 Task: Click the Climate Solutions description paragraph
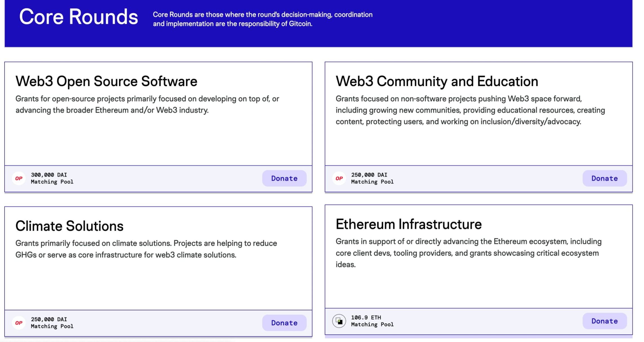[x=146, y=249]
